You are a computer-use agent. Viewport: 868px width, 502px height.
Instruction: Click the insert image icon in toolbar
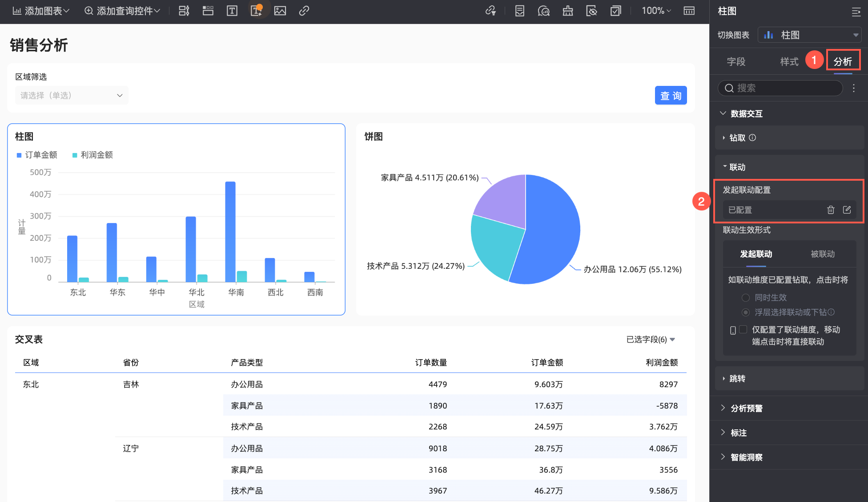[280, 11]
